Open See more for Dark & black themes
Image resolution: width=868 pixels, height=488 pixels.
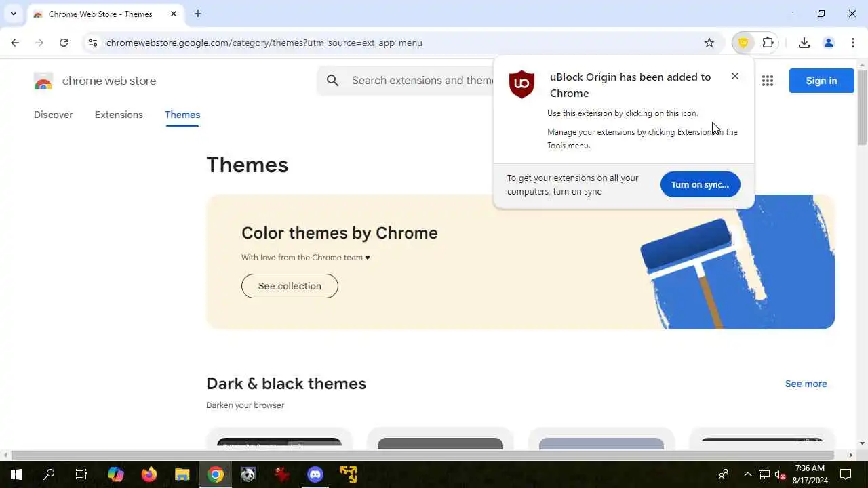806,384
